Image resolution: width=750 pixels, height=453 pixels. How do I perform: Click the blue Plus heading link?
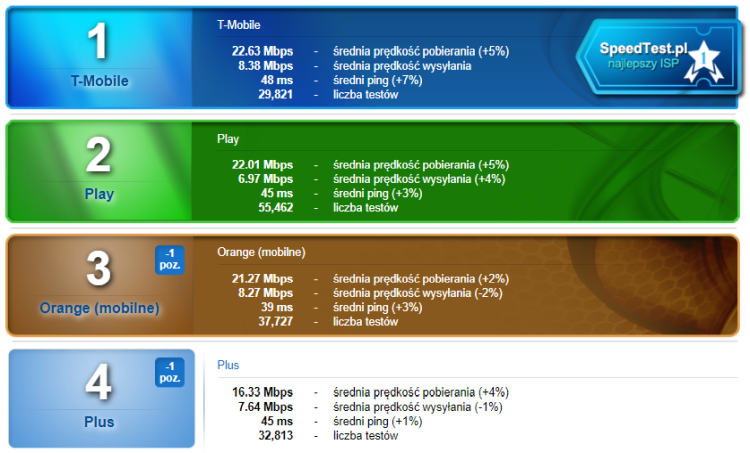click(228, 365)
